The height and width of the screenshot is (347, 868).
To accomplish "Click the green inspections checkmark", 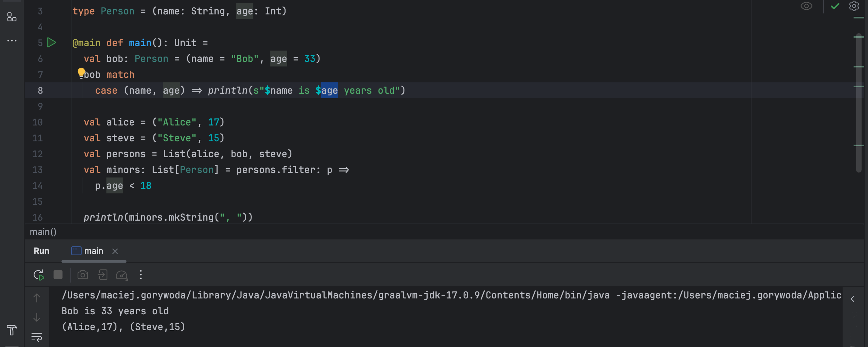I will pyautogui.click(x=835, y=6).
